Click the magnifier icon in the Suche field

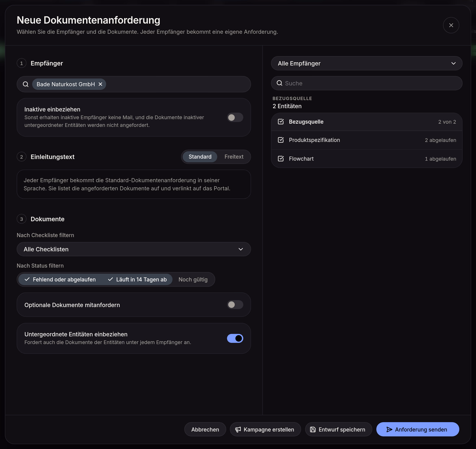[279, 83]
